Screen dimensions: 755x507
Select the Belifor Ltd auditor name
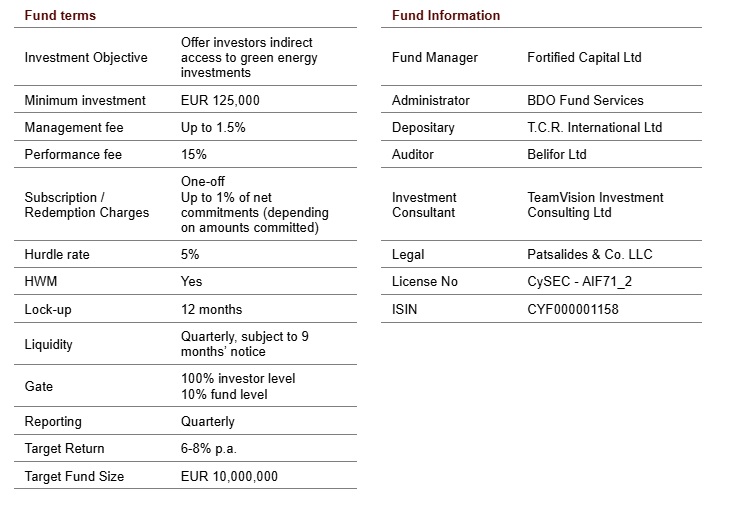[557, 155]
